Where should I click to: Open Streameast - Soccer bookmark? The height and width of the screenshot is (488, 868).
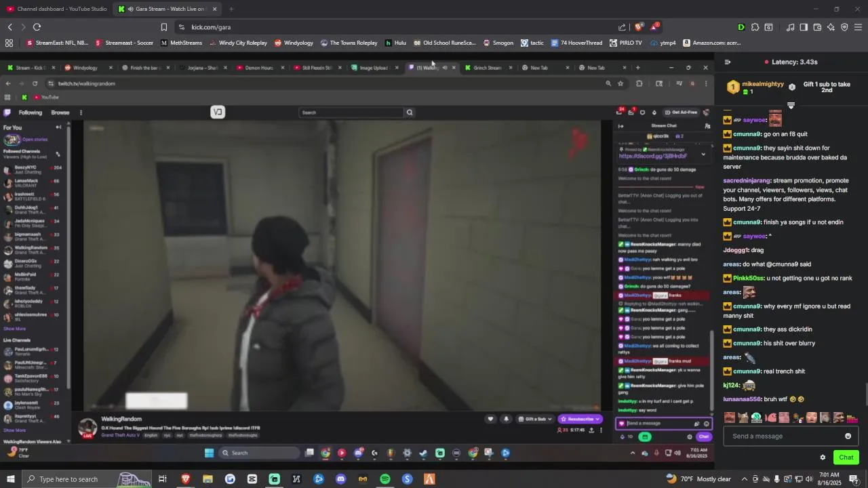pos(125,43)
